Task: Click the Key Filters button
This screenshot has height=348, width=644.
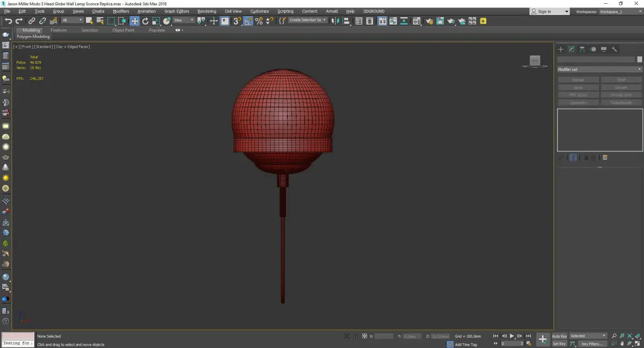Action: click(x=591, y=344)
